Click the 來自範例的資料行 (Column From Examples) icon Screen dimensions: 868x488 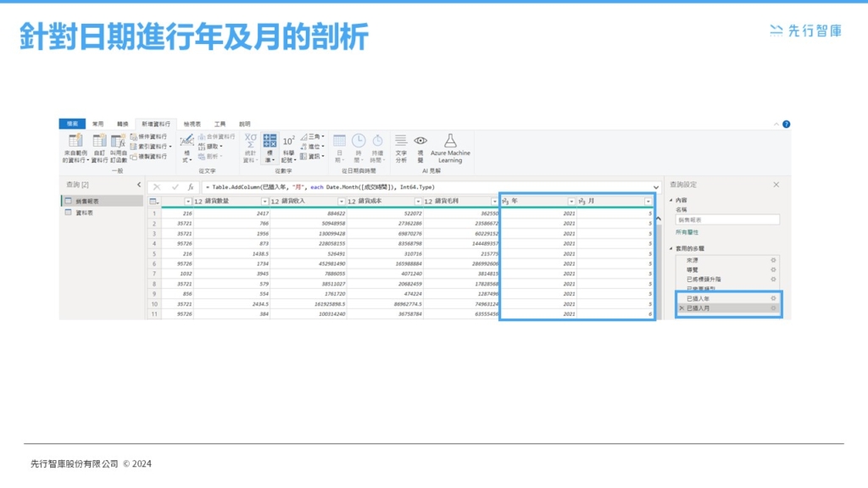75,141
